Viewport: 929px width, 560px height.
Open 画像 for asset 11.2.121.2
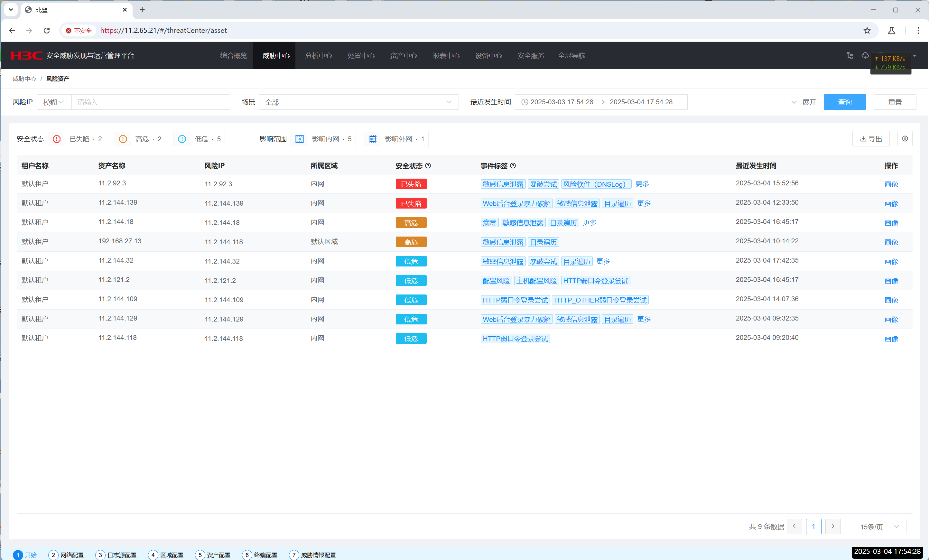pos(891,281)
